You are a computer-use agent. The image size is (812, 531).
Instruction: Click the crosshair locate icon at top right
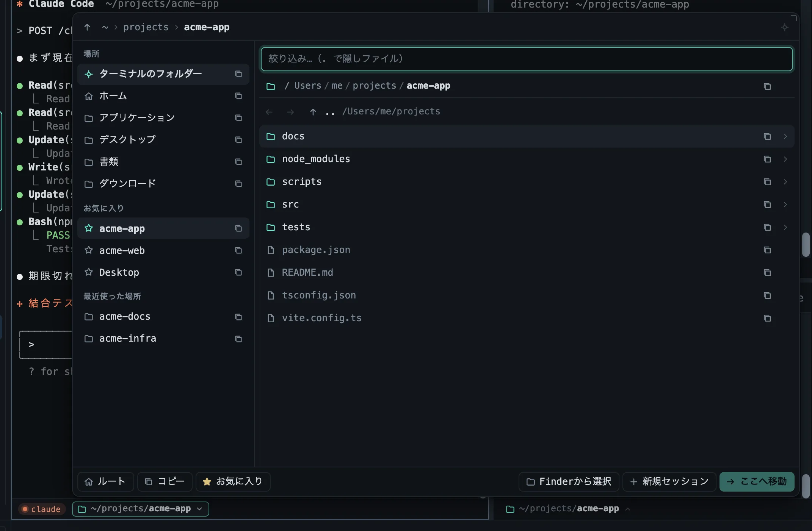click(x=785, y=27)
